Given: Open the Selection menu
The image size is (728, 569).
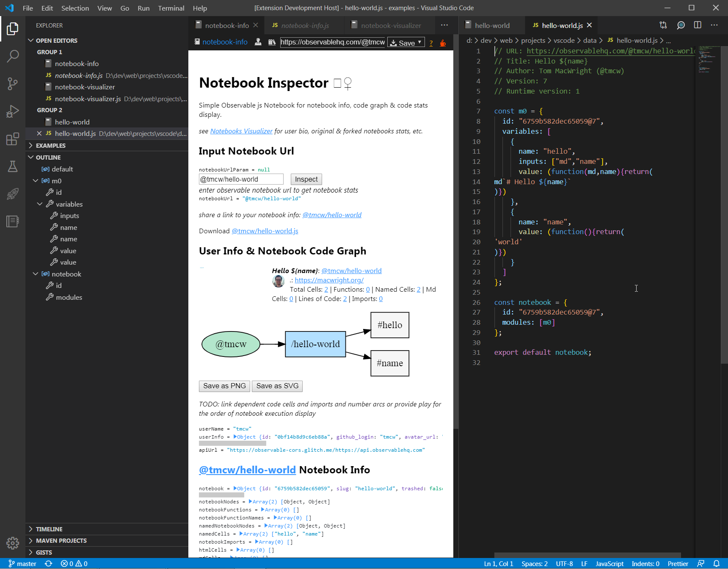Looking at the screenshot, I should 75,8.
